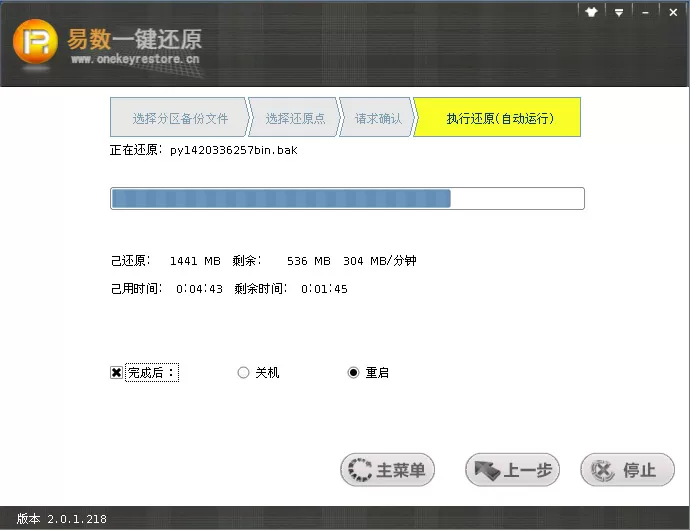Click the 上一步 back button
This screenshot has width=690, height=530.
pyautogui.click(x=512, y=470)
